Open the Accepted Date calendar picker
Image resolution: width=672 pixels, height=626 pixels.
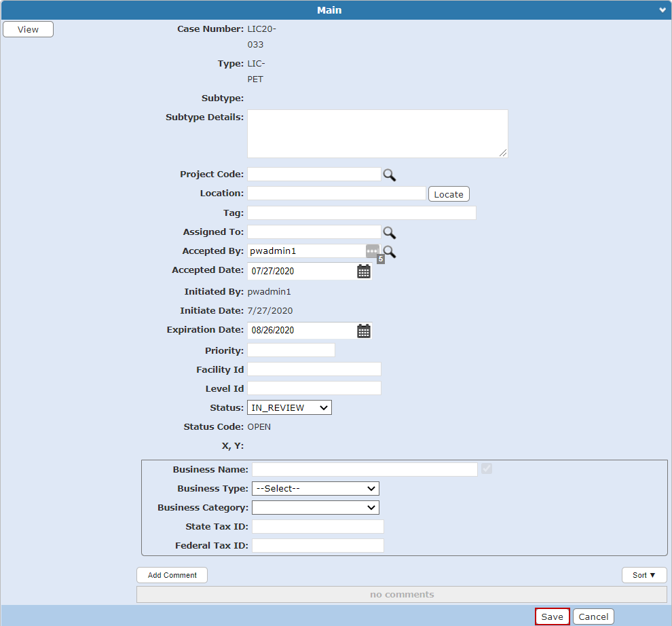364,272
